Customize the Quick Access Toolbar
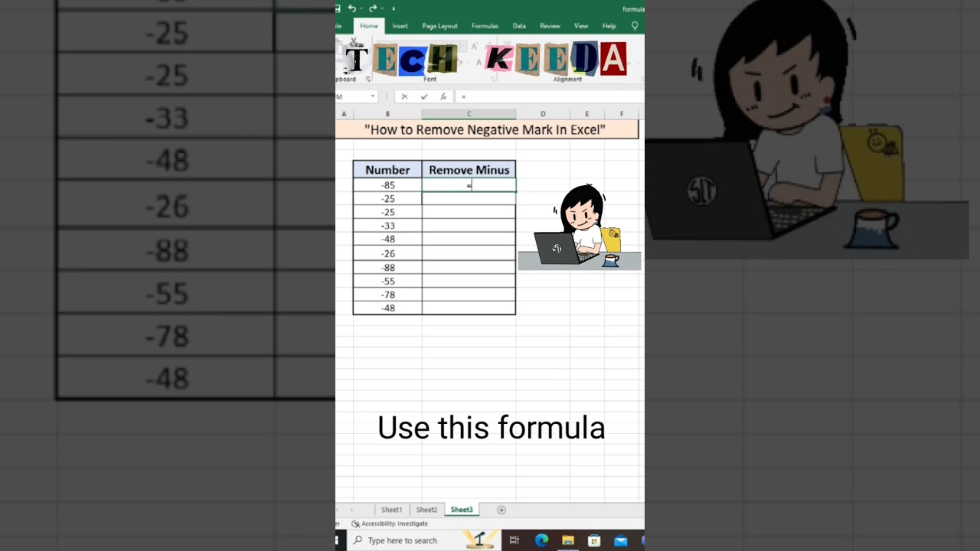 (x=394, y=8)
